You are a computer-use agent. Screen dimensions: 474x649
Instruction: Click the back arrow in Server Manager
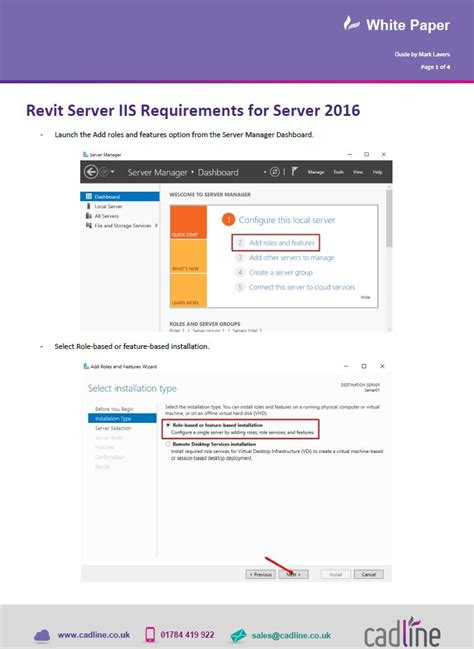91,172
